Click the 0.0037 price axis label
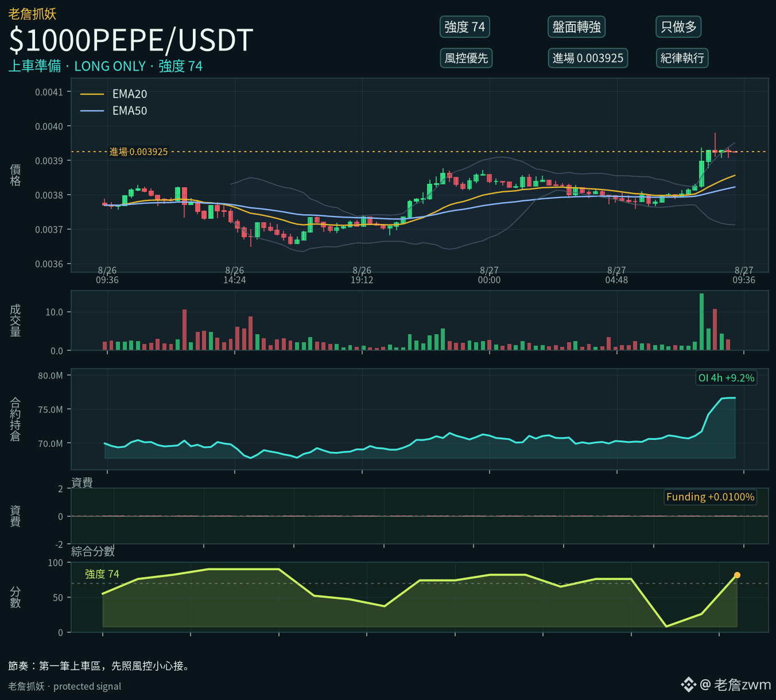This screenshot has height=700, width=776. pos(49,230)
